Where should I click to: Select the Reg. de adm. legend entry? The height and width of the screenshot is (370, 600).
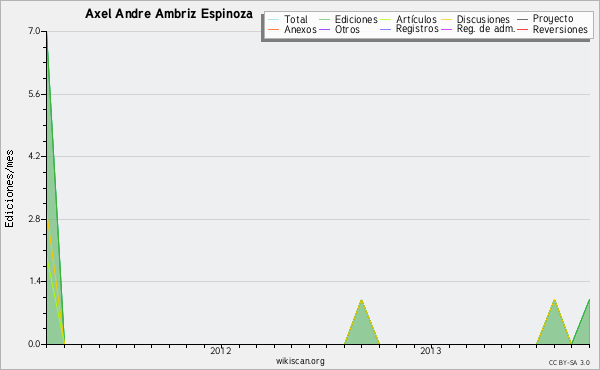pos(478,29)
